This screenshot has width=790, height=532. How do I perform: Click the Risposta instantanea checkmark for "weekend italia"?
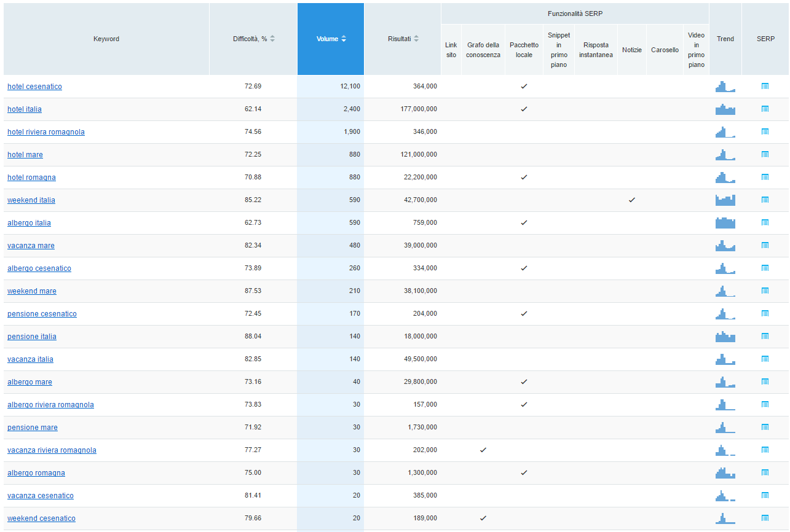pyautogui.click(x=631, y=200)
